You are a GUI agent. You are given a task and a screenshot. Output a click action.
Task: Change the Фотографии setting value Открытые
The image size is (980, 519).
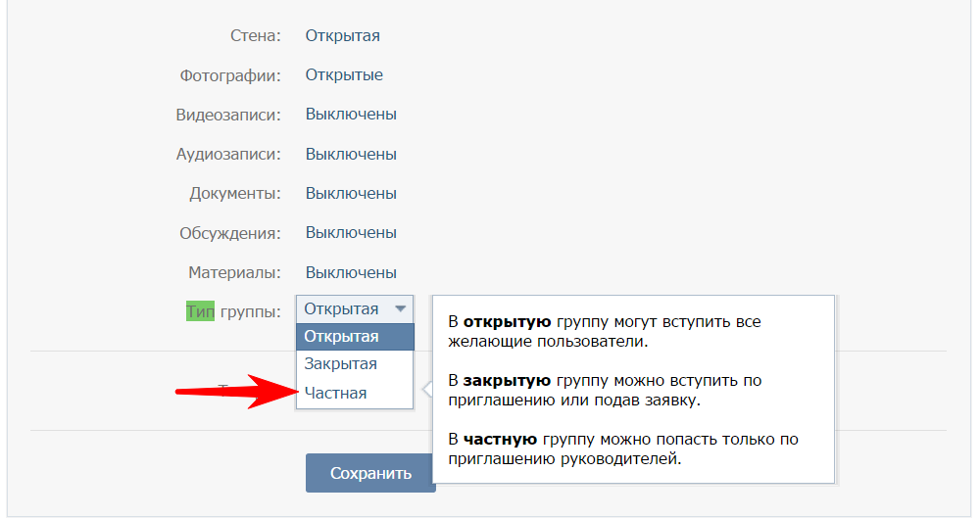point(344,75)
